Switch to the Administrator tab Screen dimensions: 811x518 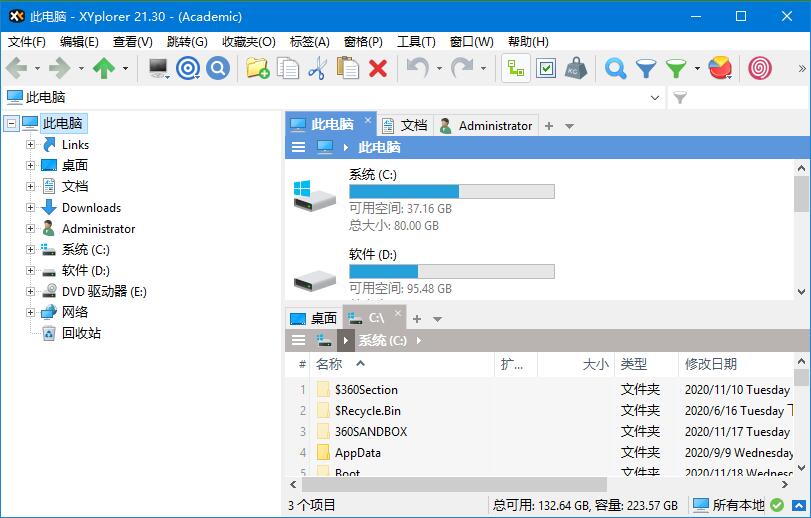pyautogui.click(x=486, y=126)
